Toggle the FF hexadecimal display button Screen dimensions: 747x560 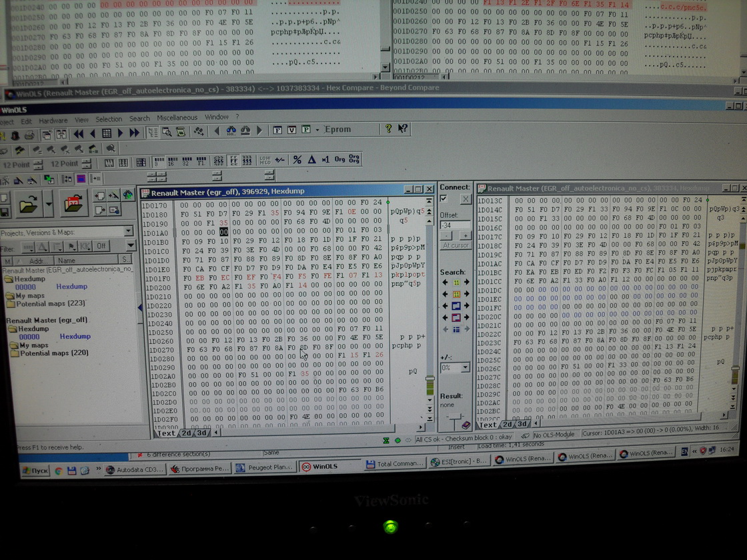(233, 161)
